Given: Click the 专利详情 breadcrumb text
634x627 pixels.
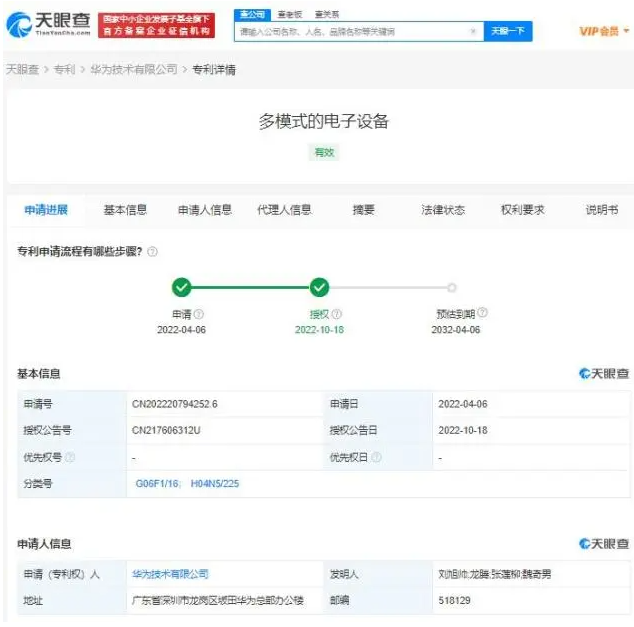Looking at the screenshot, I should tap(214, 70).
